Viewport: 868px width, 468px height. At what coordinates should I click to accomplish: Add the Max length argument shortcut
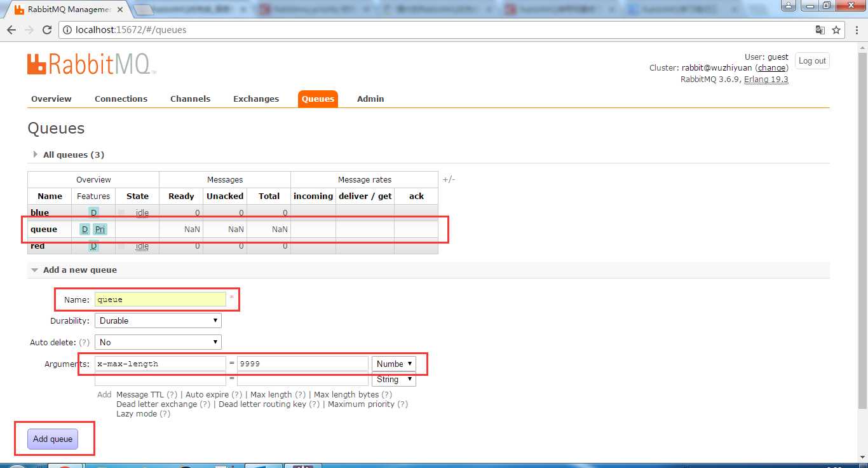(x=271, y=394)
